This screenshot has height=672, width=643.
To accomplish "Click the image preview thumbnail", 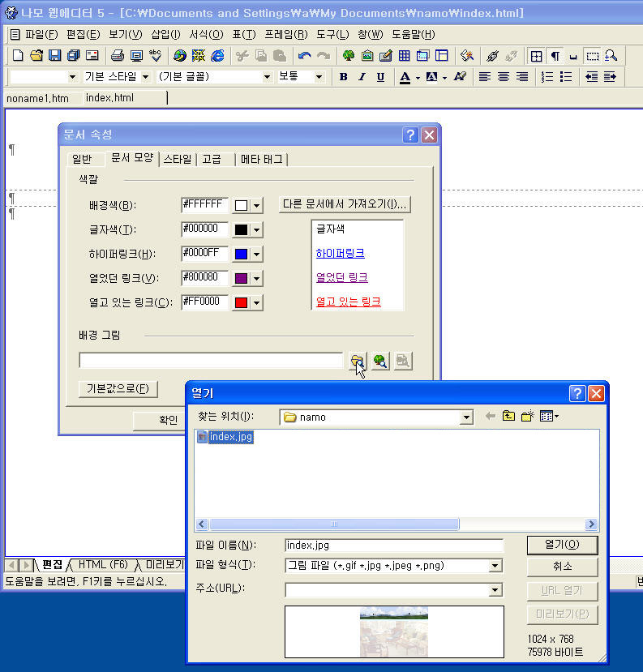I will pyautogui.click(x=394, y=631).
